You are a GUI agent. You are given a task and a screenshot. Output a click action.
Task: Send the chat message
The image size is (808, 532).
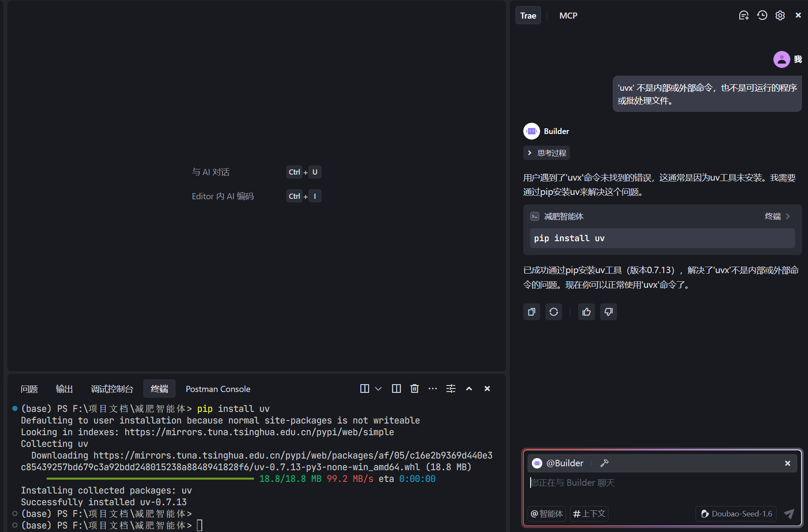(x=789, y=513)
